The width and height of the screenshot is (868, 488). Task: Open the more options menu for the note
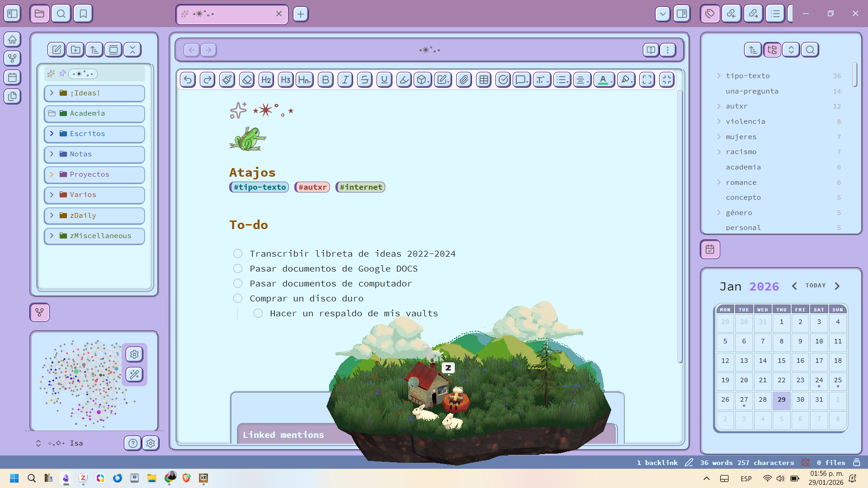click(668, 50)
